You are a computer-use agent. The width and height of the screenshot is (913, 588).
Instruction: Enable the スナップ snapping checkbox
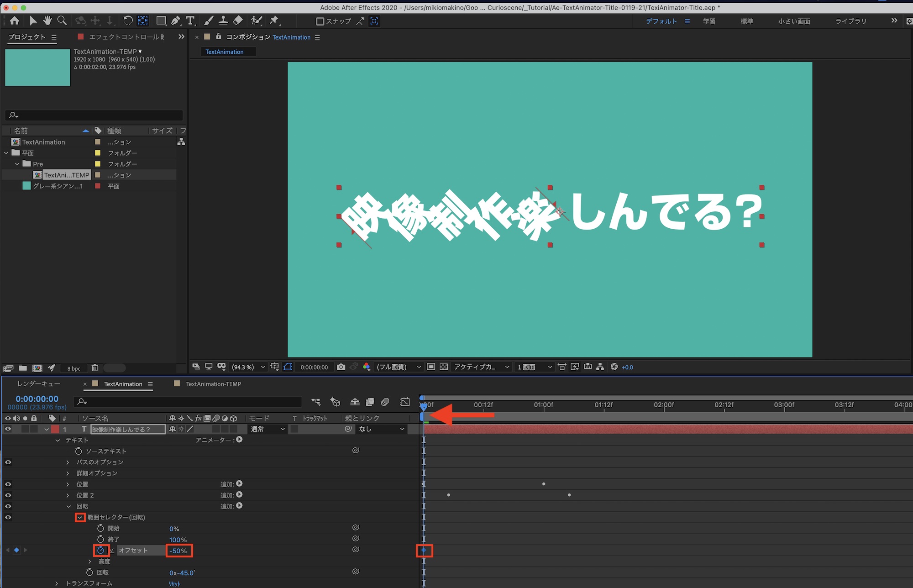(320, 21)
